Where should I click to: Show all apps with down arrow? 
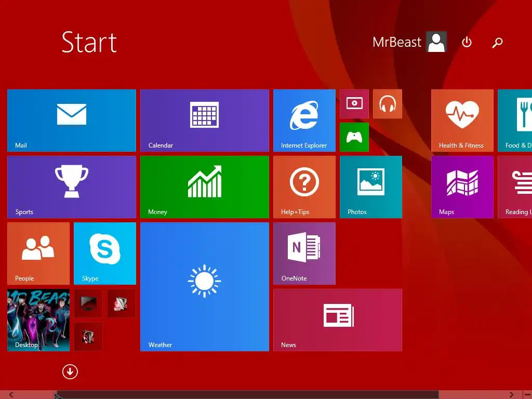point(70,372)
